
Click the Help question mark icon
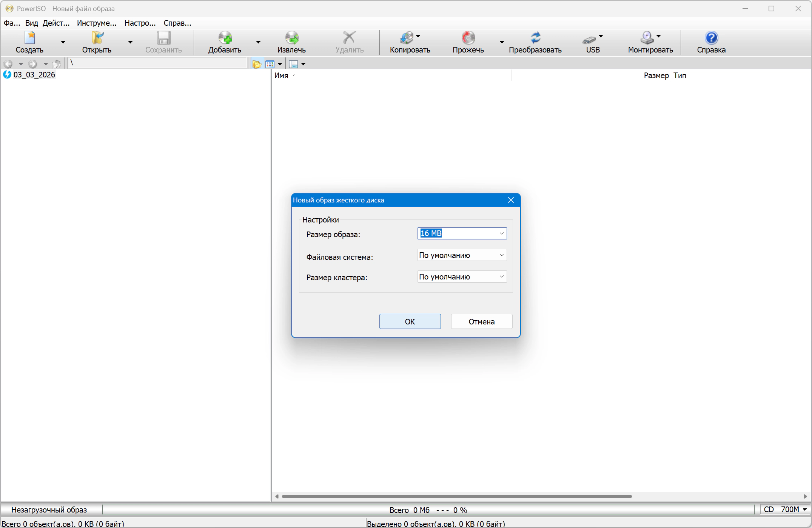click(711, 38)
